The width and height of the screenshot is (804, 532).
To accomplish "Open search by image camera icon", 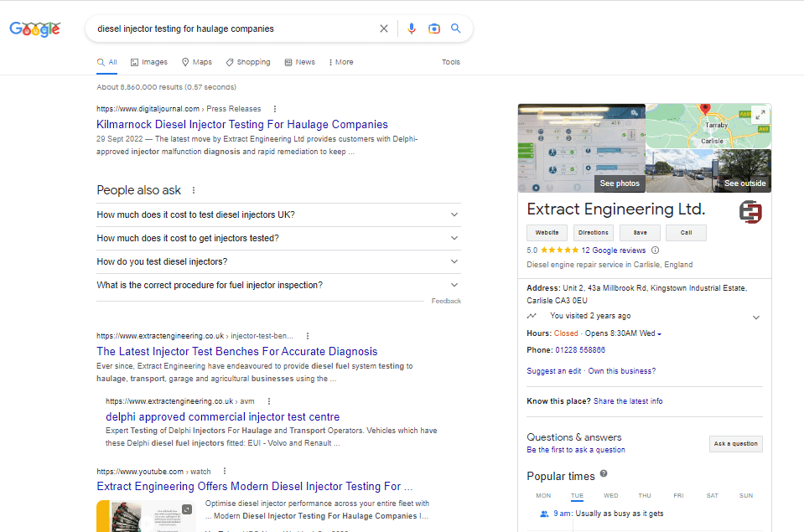I will click(433, 28).
